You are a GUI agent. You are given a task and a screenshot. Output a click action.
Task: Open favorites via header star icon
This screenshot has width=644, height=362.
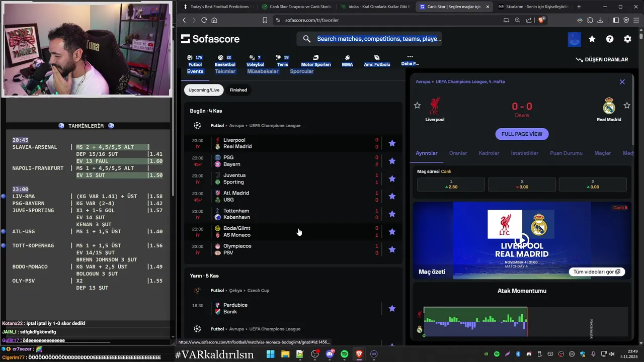pyautogui.click(x=592, y=39)
